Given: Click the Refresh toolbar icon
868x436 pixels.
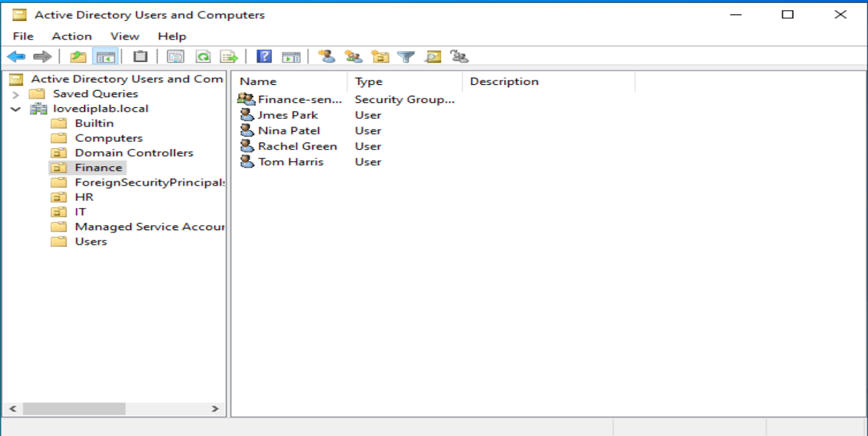Looking at the screenshot, I should tap(204, 57).
